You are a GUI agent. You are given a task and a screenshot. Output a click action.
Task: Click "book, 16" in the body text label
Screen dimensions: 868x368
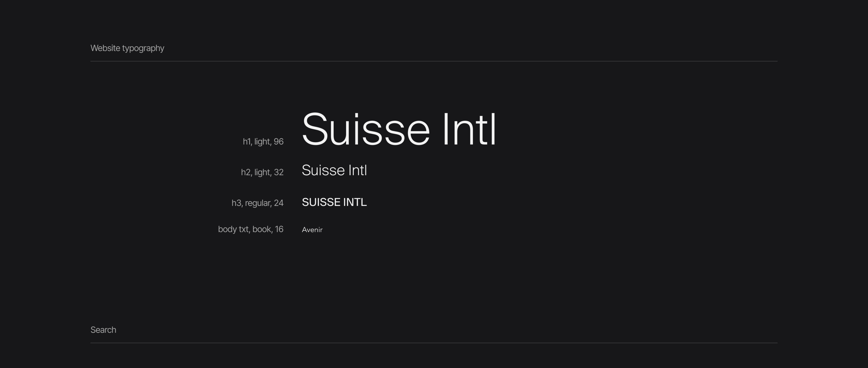pos(267,229)
